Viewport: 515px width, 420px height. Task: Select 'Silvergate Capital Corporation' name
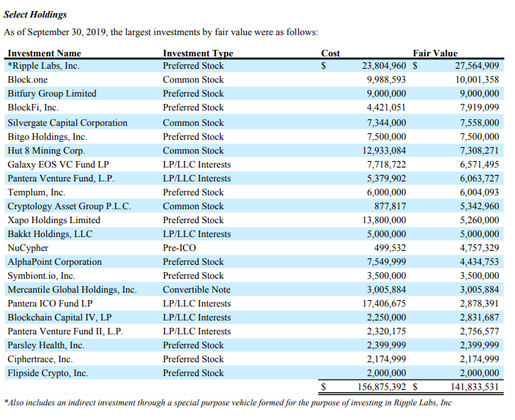pyautogui.click(x=67, y=123)
